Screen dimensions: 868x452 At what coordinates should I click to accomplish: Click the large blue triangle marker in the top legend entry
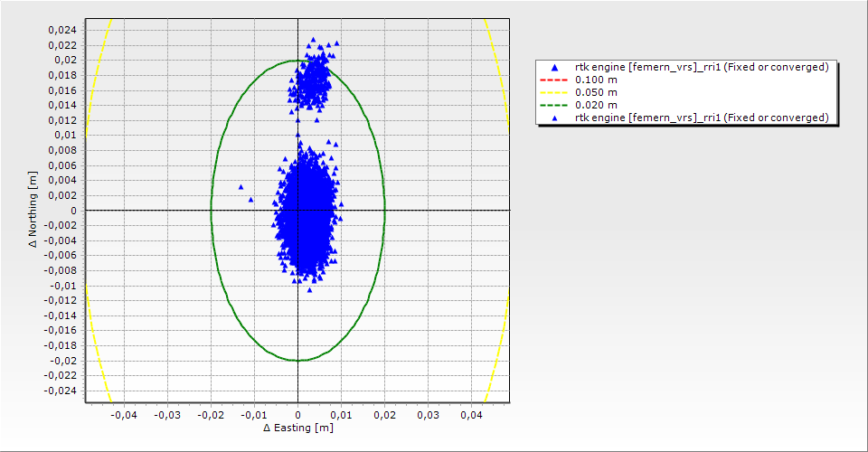[553, 67]
